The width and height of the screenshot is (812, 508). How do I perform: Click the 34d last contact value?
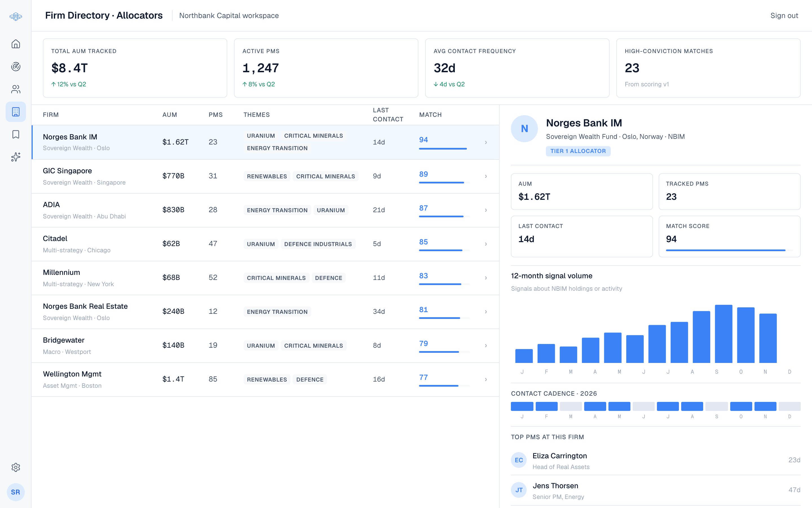click(379, 312)
